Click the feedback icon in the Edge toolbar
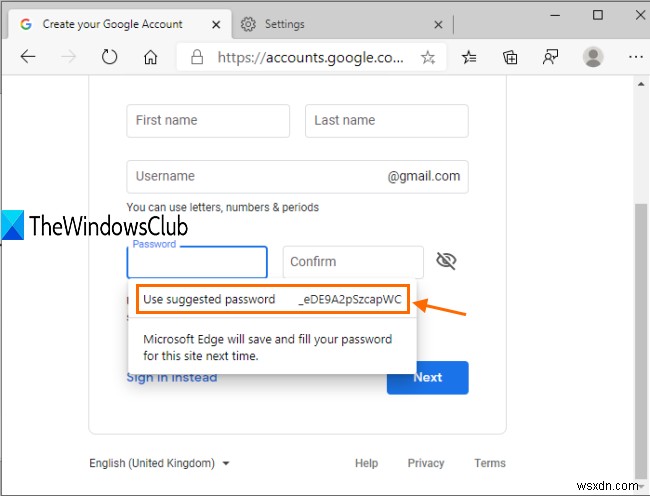The image size is (650, 496). [x=551, y=57]
